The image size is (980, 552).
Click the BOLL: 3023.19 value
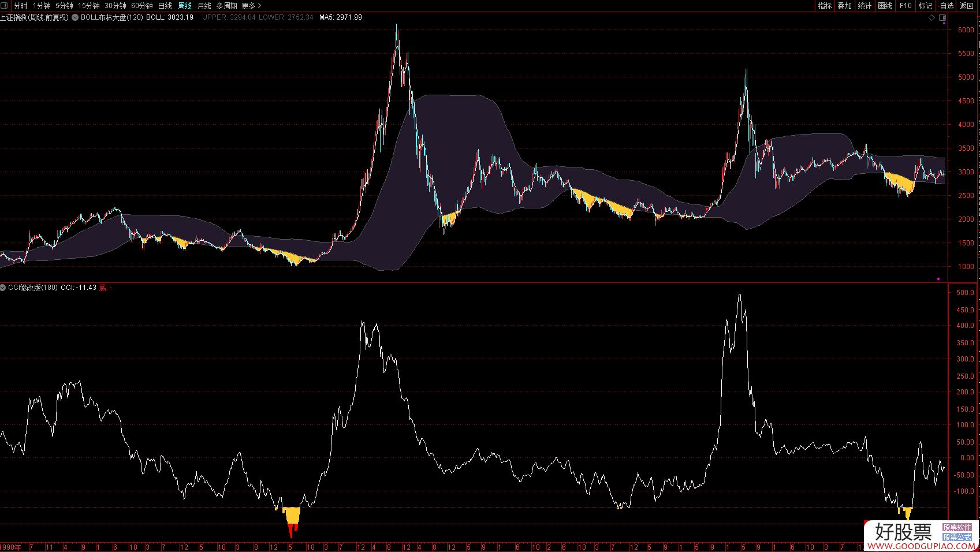[x=170, y=17]
